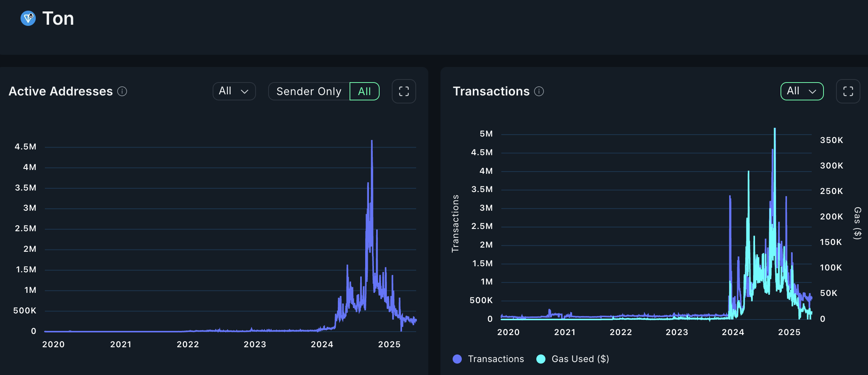The width and height of the screenshot is (868, 375).
Task: Click the Active Addresses panel heading
Action: coord(61,91)
